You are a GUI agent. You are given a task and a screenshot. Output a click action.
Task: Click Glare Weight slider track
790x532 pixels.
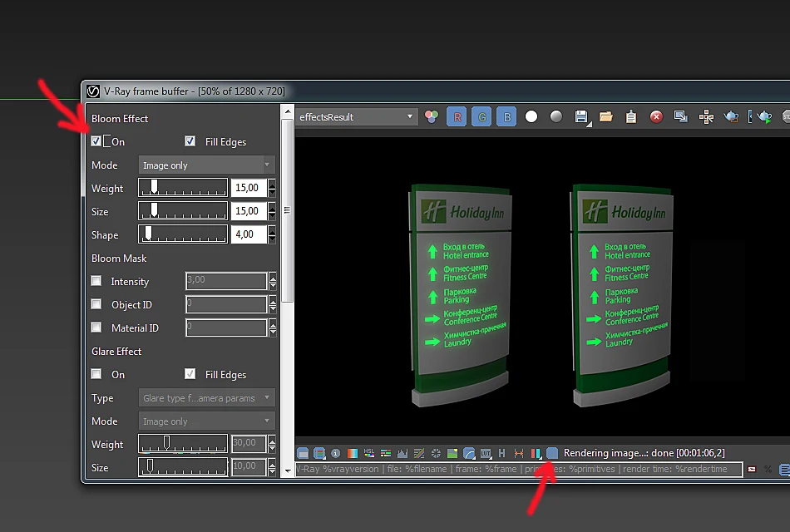pos(183,444)
